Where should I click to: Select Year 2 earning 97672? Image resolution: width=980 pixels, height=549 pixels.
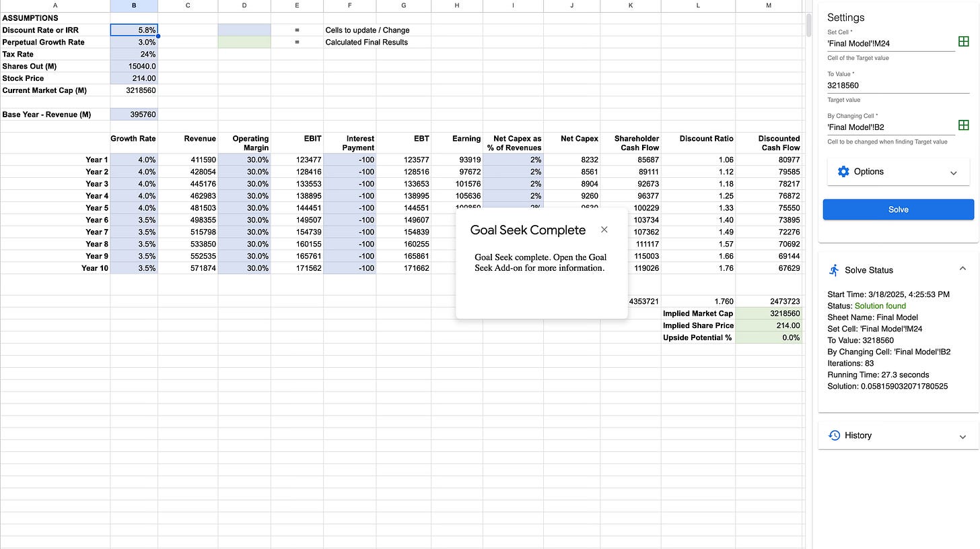coord(457,172)
